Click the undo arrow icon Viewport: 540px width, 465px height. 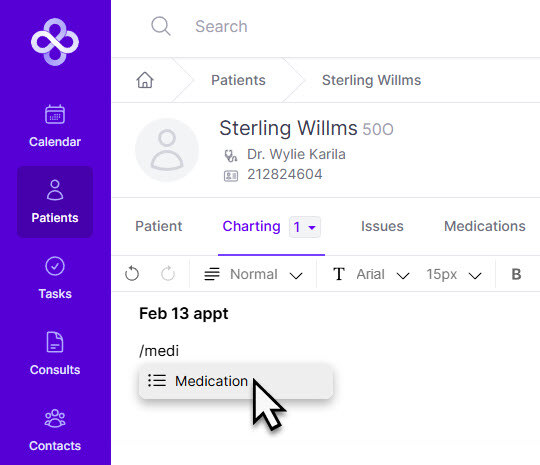coord(132,274)
